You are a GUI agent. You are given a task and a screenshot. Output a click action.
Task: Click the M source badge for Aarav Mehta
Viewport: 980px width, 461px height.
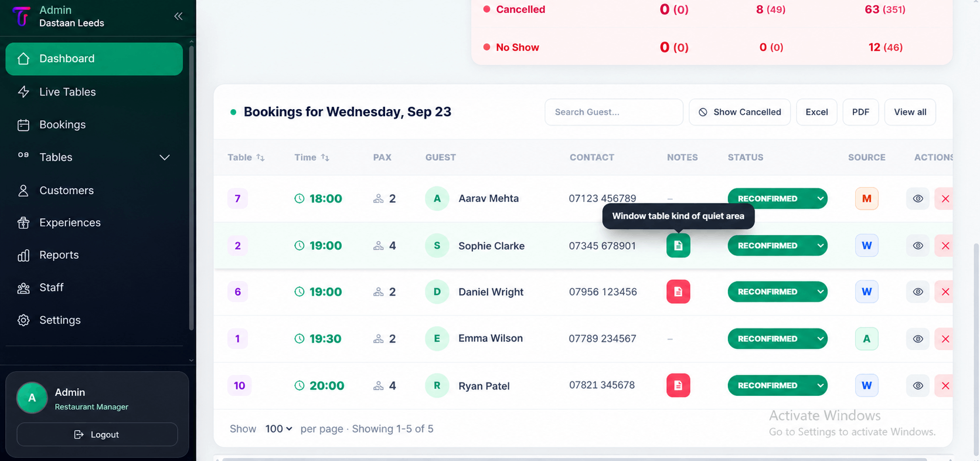click(x=866, y=198)
